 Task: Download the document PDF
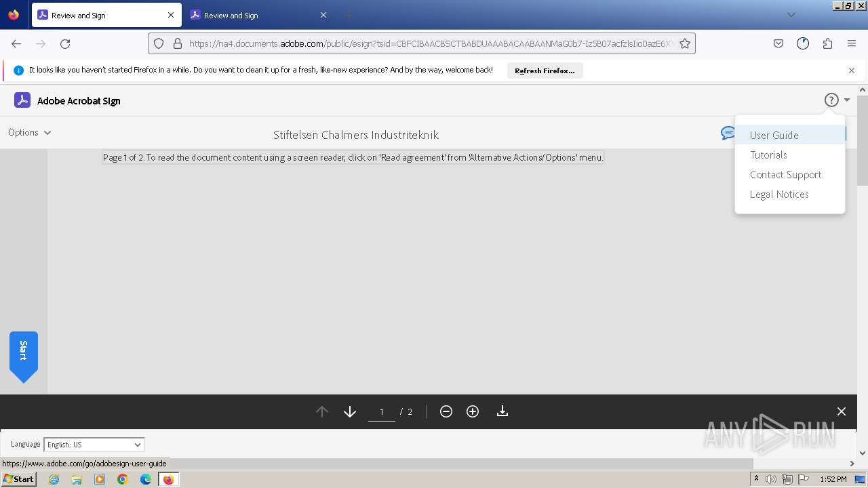[502, 411]
